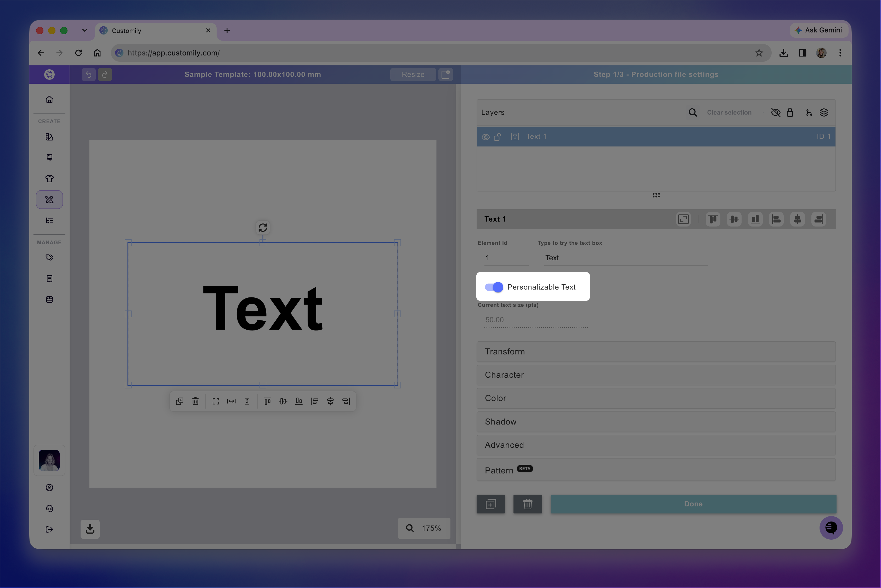Click the fit-to-canvas brackets icon below the text box
Screen dimensions: 881x588
click(x=216, y=401)
